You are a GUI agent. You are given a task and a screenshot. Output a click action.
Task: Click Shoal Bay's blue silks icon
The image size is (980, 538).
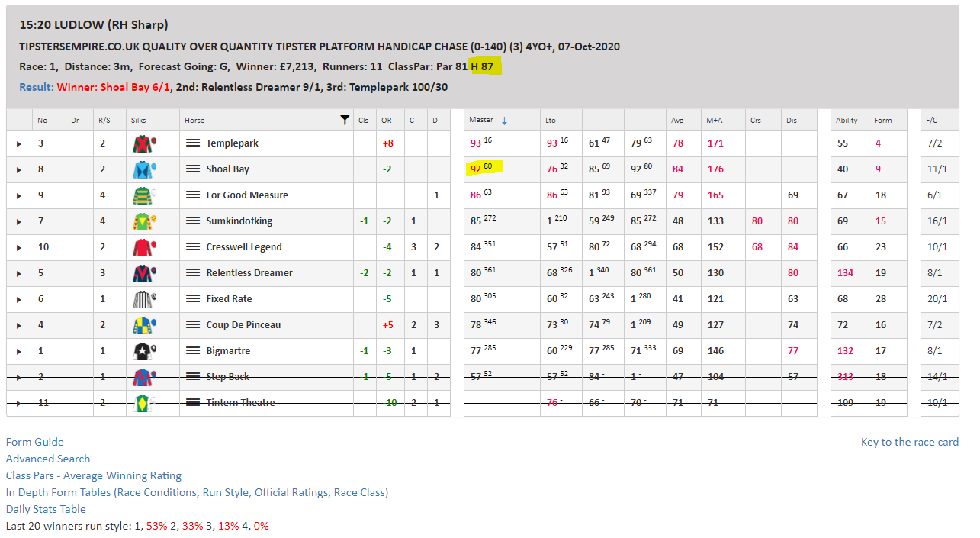click(143, 169)
